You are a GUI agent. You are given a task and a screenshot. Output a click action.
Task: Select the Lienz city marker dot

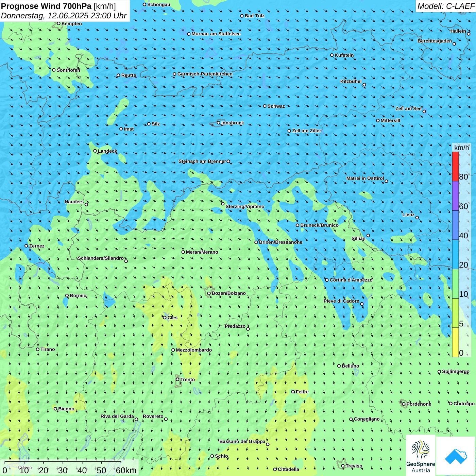point(417,218)
